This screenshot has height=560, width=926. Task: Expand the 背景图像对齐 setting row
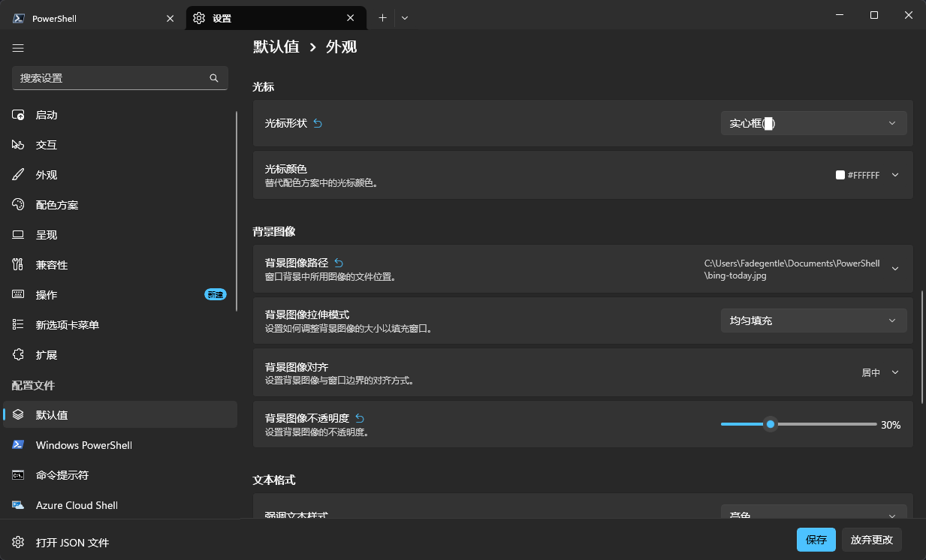(x=894, y=372)
